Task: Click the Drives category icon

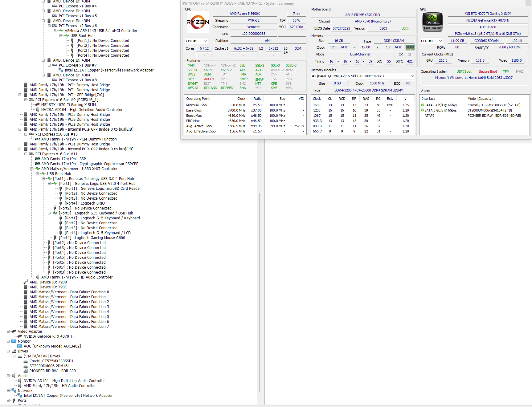Action: point(14,351)
